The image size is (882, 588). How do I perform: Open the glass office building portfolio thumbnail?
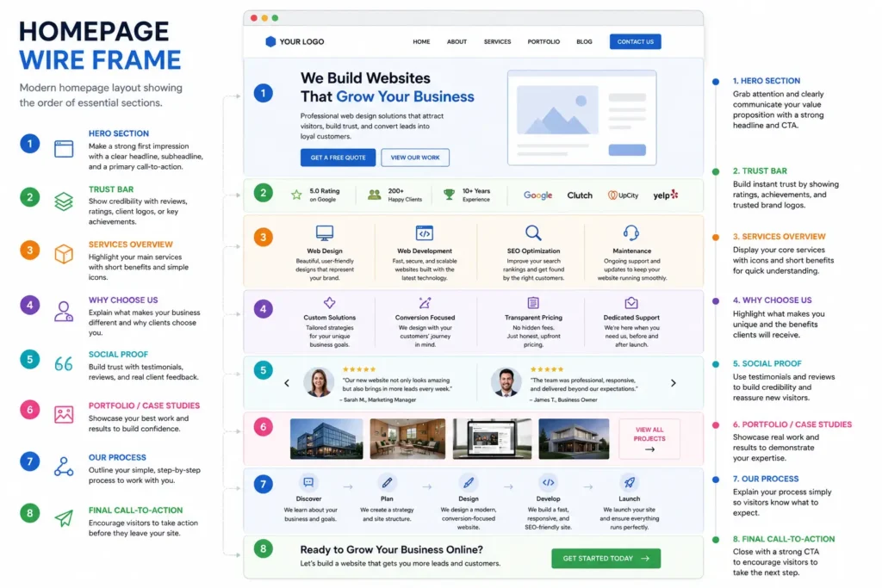(326, 439)
